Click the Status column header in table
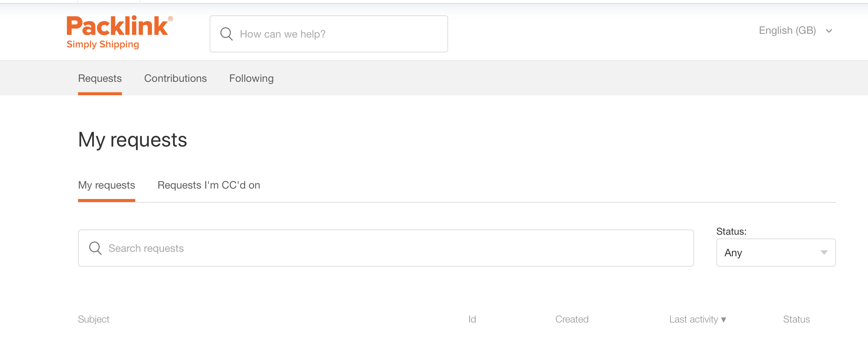Viewport: 868px width, 337px height. point(796,320)
